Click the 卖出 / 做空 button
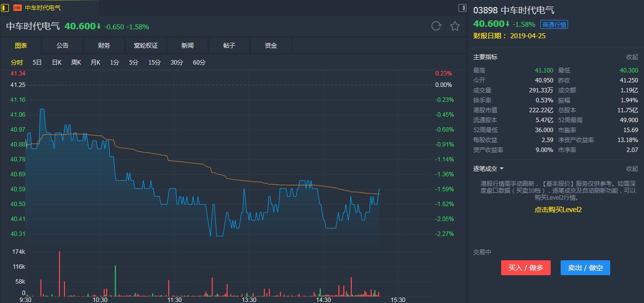Screen dimensions: 644x303 coord(585,268)
